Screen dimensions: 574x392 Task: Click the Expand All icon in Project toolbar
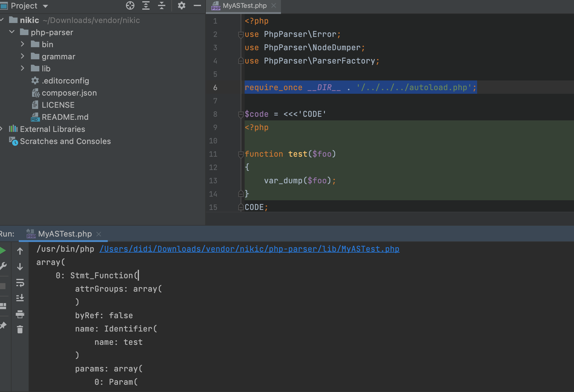coord(146,5)
